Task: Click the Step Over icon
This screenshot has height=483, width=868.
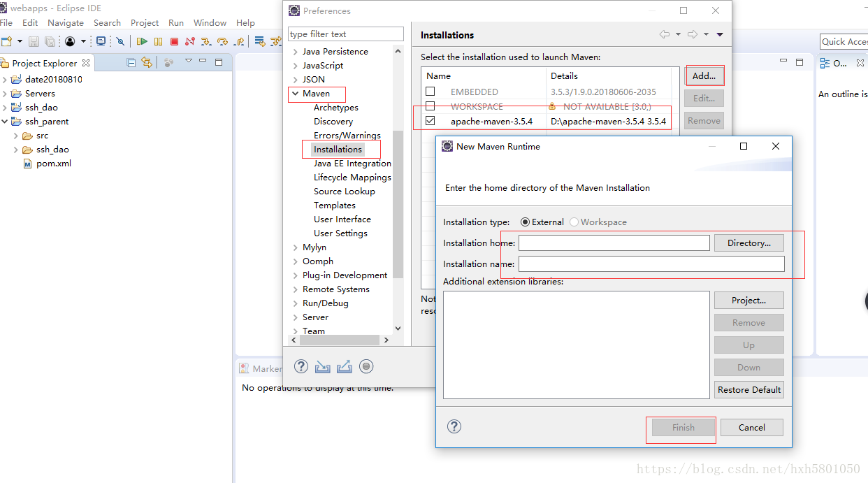Action: click(223, 41)
